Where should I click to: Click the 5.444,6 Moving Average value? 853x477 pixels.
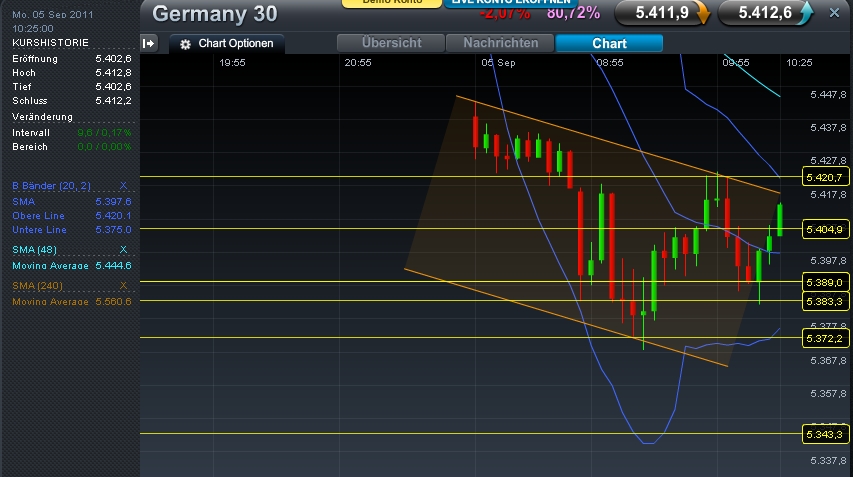[113, 265]
